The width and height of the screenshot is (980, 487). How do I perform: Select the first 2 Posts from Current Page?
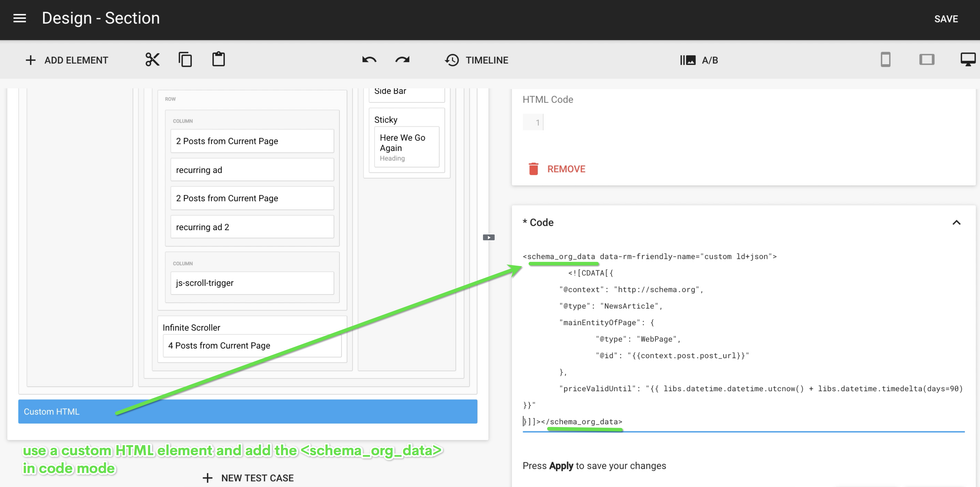pyautogui.click(x=252, y=141)
